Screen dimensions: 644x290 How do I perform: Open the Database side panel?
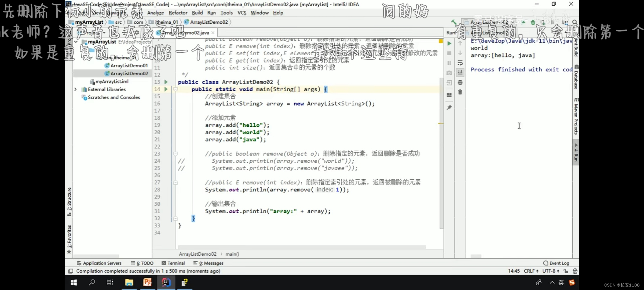[576, 77]
